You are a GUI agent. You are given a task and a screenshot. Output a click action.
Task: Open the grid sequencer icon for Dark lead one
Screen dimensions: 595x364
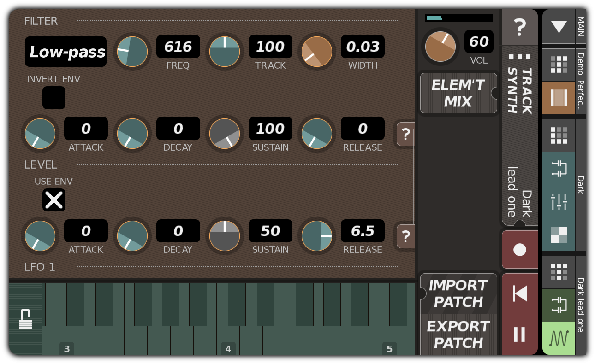(x=559, y=272)
